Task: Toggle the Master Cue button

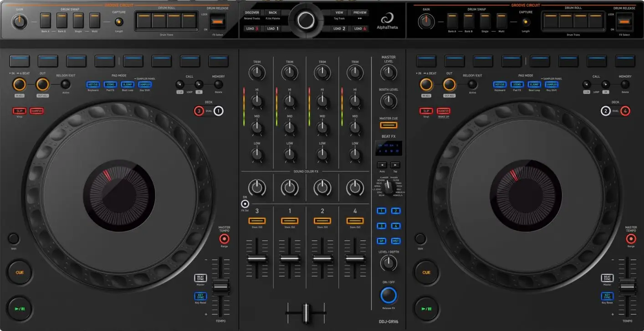Action: pyautogui.click(x=388, y=125)
